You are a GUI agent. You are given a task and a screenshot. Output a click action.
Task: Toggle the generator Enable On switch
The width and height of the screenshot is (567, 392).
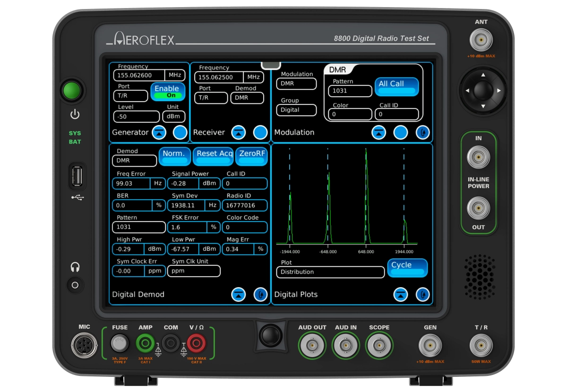[168, 92]
